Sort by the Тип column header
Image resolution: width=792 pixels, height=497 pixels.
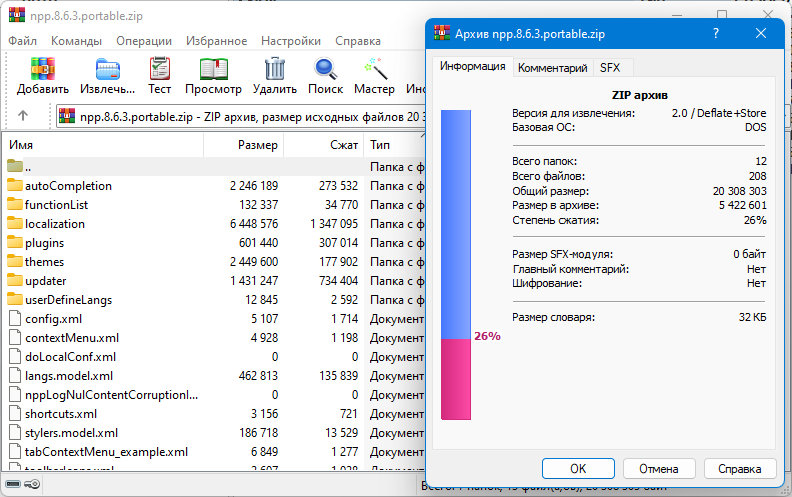tap(394, 145)
